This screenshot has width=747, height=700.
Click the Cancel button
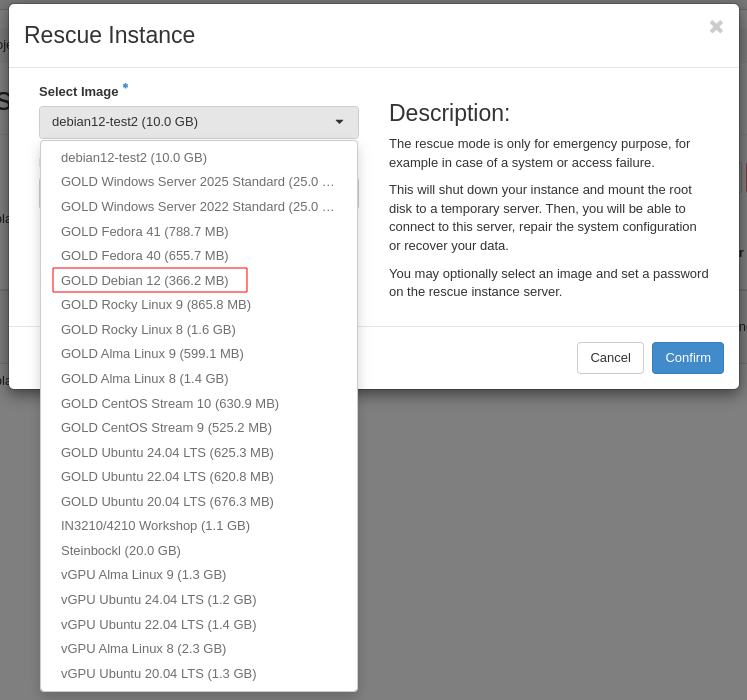pos(610,358)
